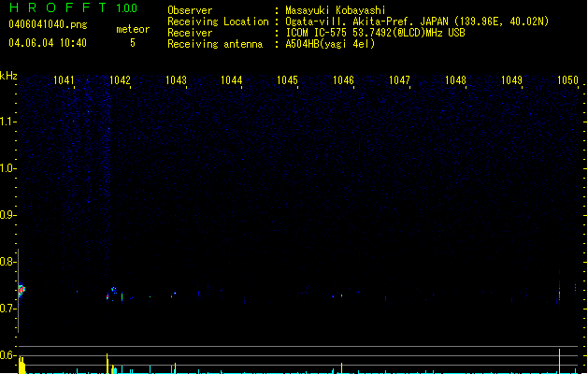Click the Receiving antenna label
This screenshot has height=374, width=588.
point(215,44)
